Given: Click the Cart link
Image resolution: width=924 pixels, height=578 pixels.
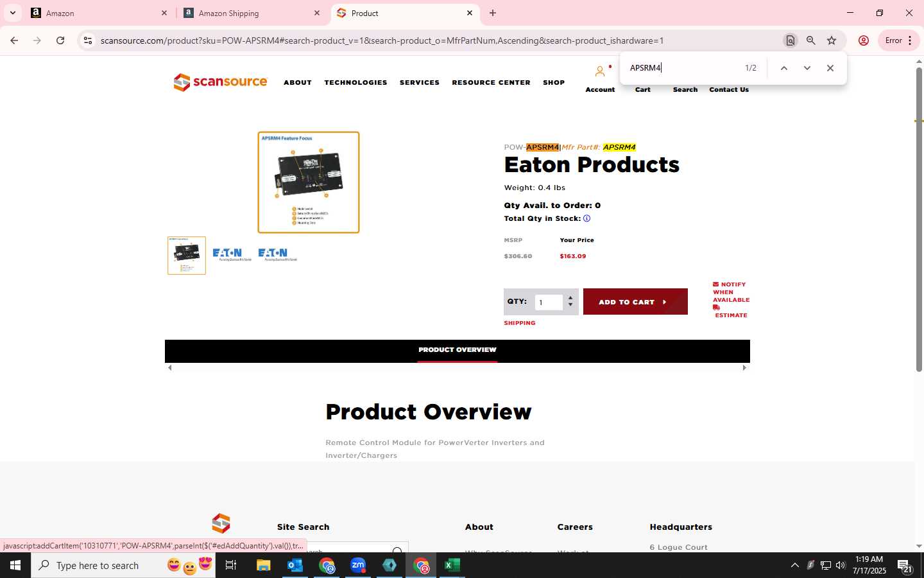Looking at the screenshot, I should [x=642, y=89].
